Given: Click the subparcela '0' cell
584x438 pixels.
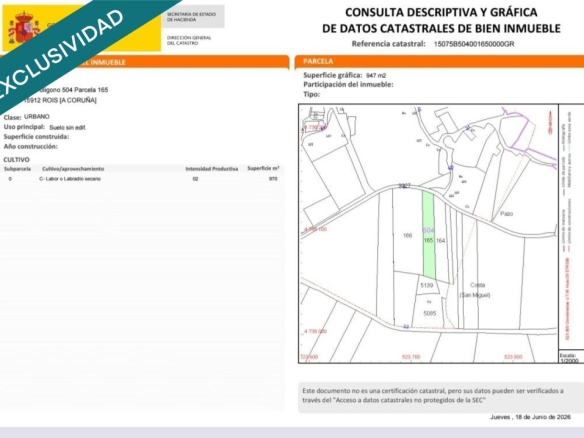Looking at the screenshot, I should (10, 179).
